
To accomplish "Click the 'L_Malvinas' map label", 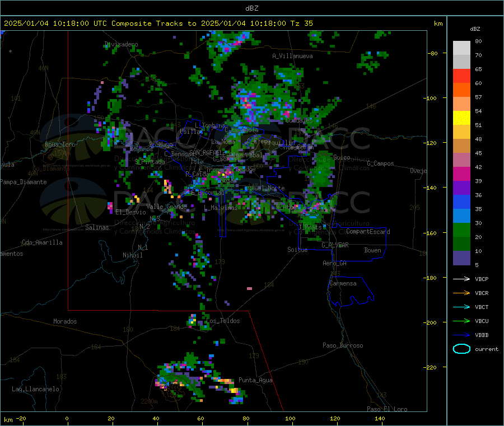I will [x=221, y=208].
